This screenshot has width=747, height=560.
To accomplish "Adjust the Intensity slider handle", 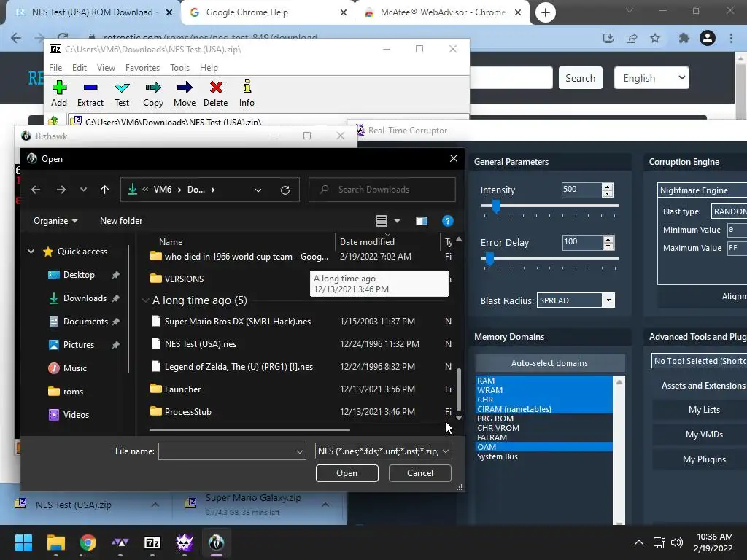I will click(496, 206).
